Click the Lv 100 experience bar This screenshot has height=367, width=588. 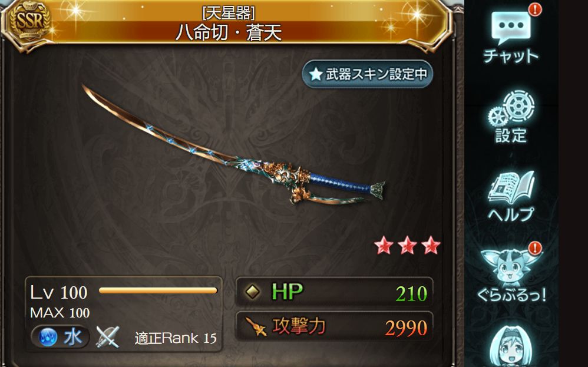point(158,290)
